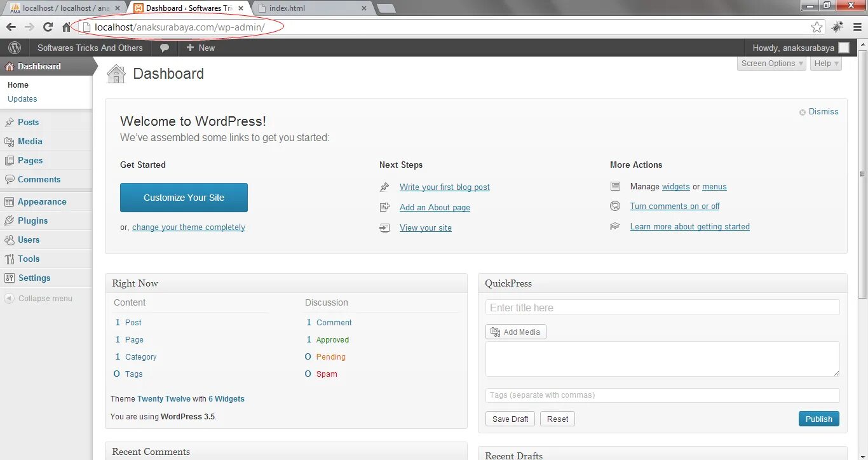Focus the Tags input field

[x=663, y=395]
